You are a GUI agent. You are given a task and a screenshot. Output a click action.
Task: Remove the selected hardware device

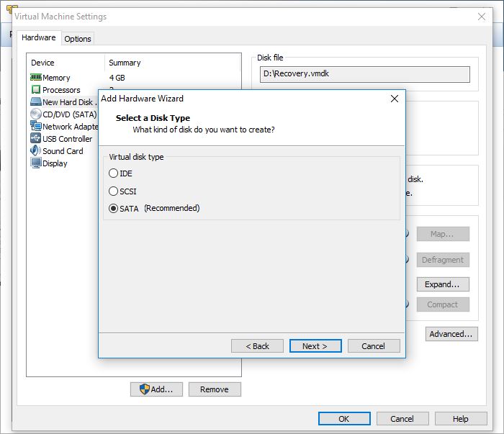coord(215,389)
